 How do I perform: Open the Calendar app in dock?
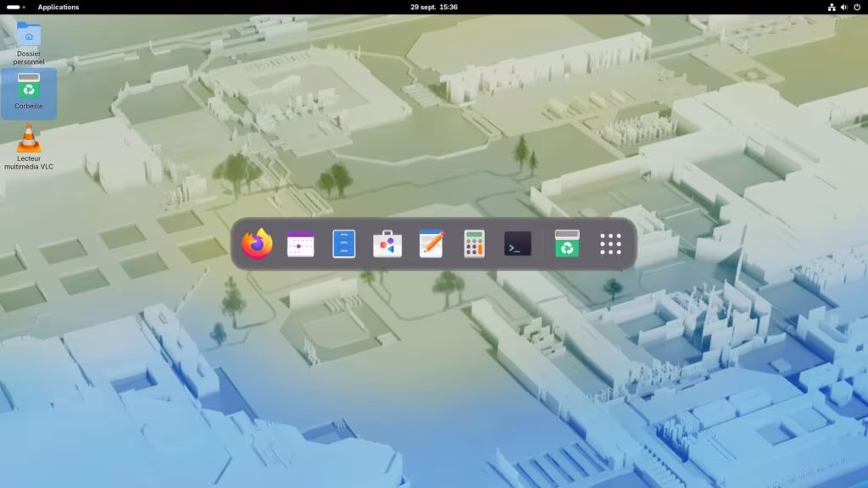click(x=301, y=243)
